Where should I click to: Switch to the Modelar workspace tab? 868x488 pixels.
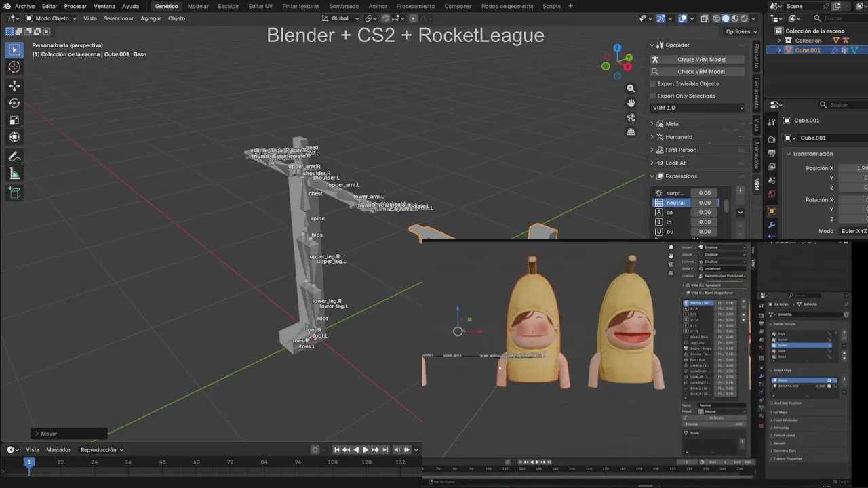tap(198, 6)
